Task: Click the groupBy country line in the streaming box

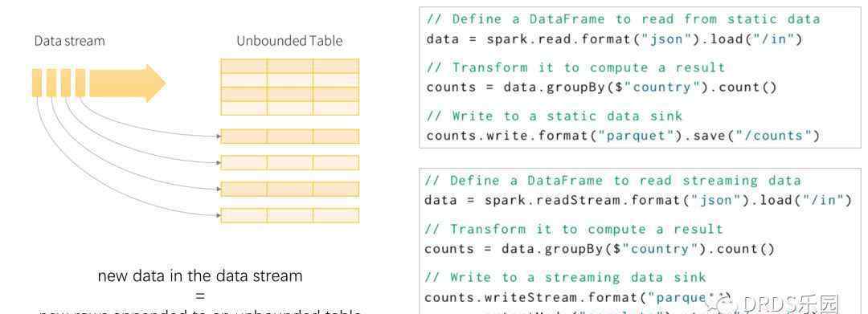Action: tap(600, 249)
